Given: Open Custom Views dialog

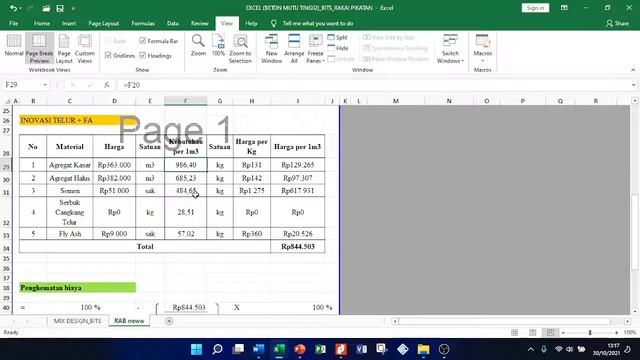Looking at the screenshot, I should pos(84,49).
